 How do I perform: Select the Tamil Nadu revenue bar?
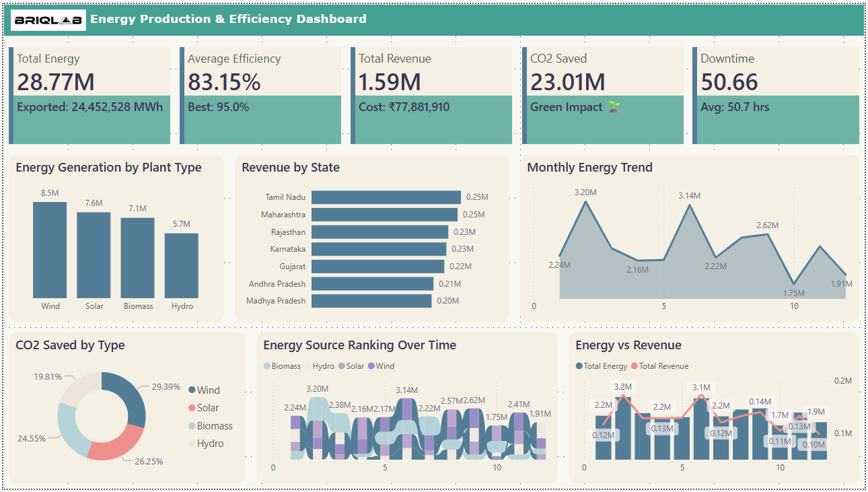[386, 197]
